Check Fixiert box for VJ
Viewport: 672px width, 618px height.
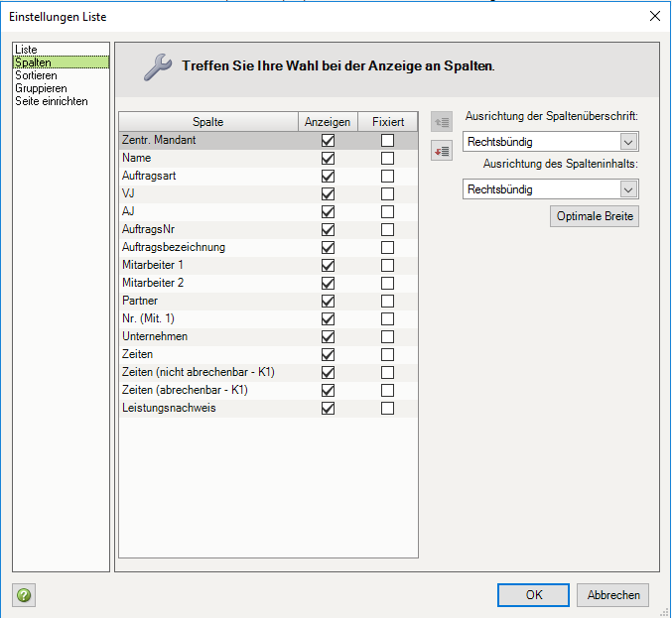click(387, 194)
